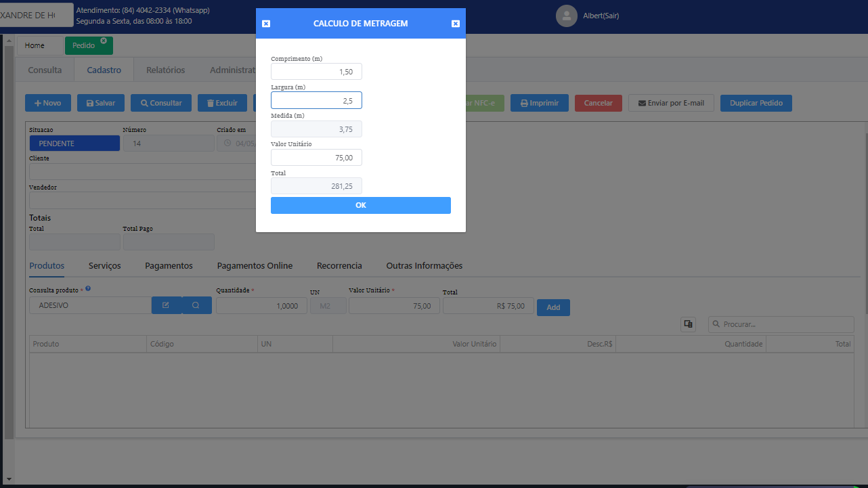Click the edit product icon next to ADESIVO

(x=166, y=306)
